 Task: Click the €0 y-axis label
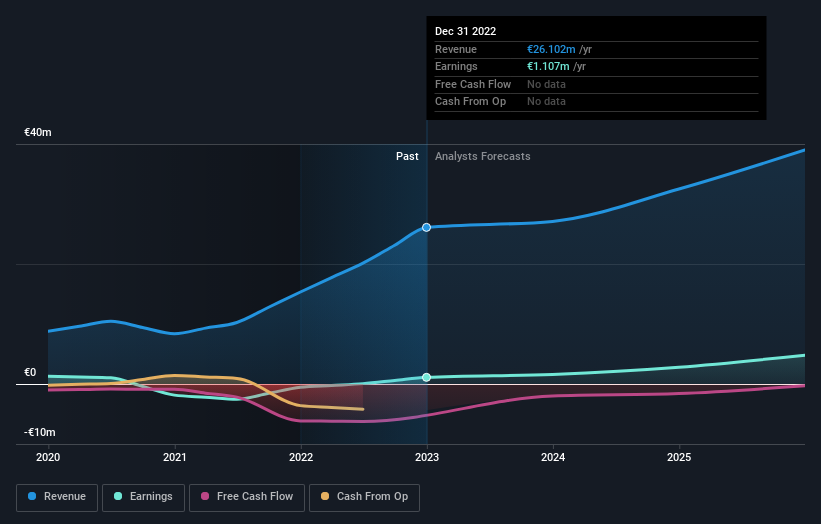[x=30, y=372]
